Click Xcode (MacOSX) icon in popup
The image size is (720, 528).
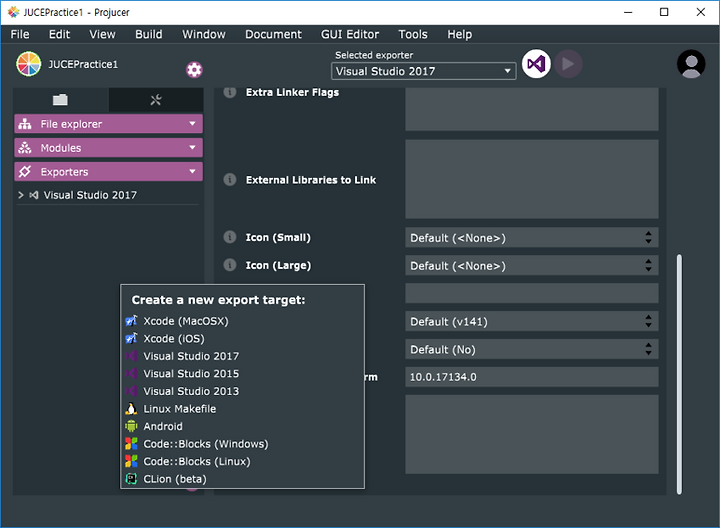[131, 320]
